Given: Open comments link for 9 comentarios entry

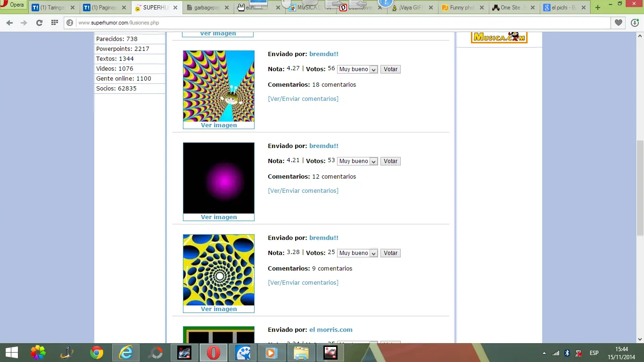Looking at the screenshot, I should click(303, 283).
